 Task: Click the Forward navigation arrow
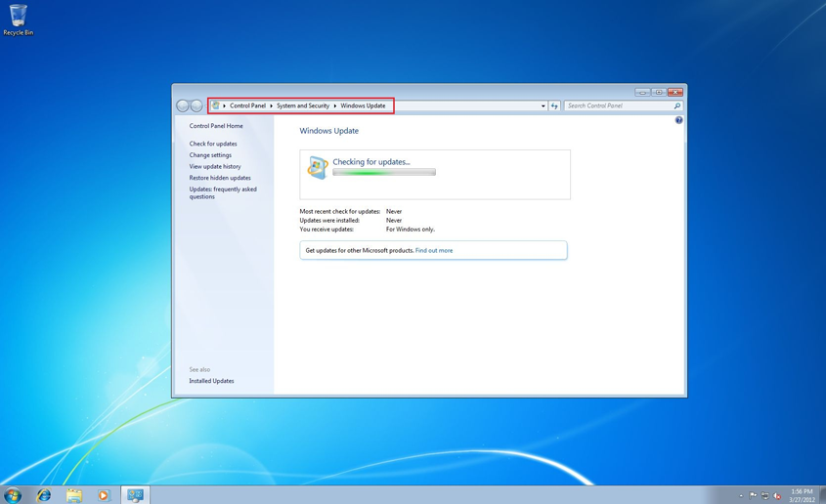tap(196, 105)
